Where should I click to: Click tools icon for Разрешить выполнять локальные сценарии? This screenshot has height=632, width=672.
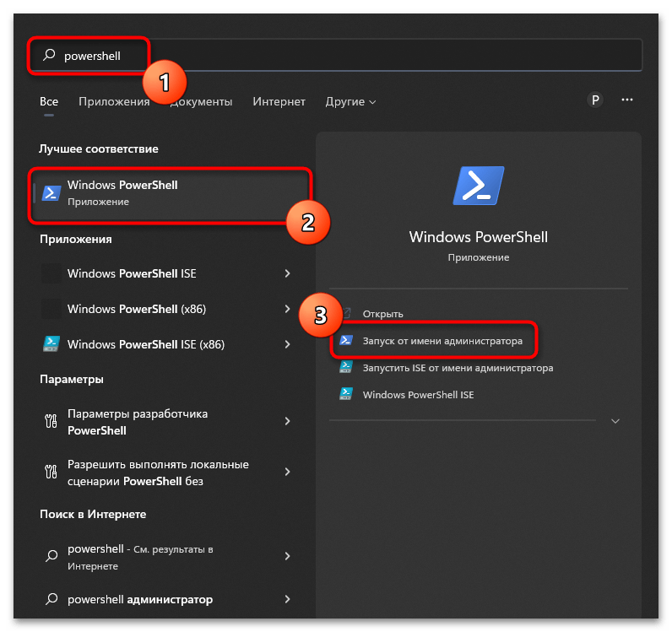click(51, 472)
